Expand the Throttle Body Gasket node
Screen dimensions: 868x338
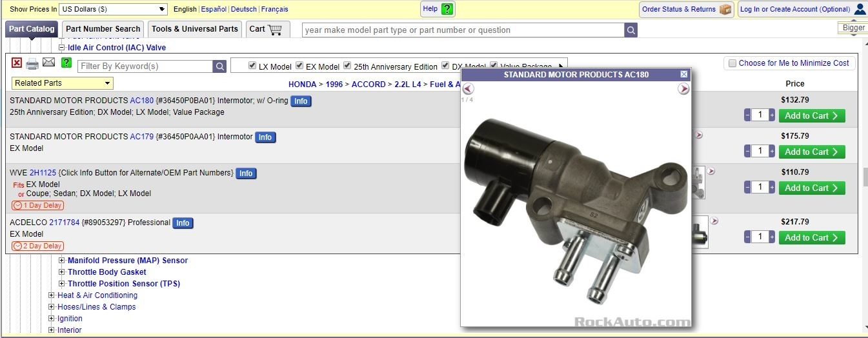62,272
